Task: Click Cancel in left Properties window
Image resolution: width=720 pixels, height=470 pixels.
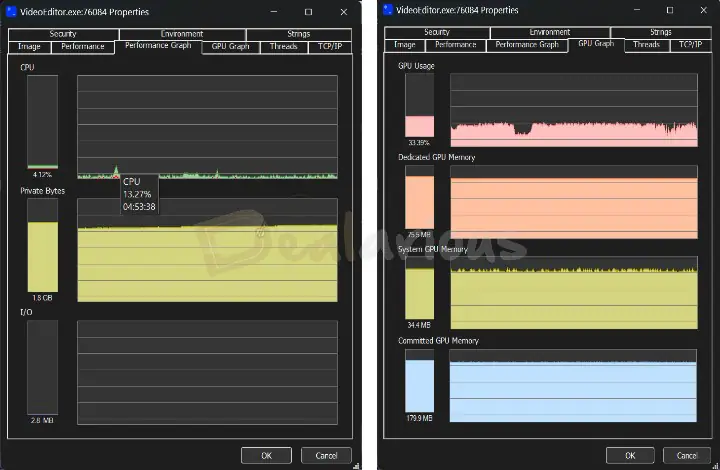Action: (326, 456)
